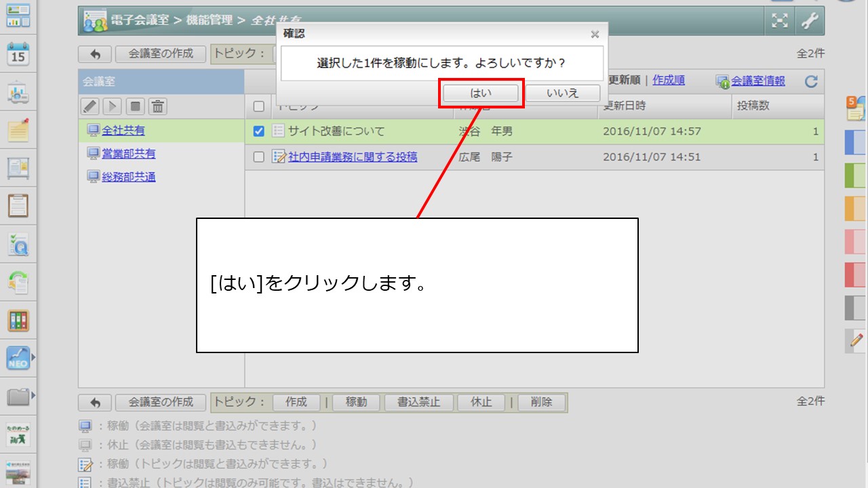Close the 確認 dialog with the X
The image size is (868, 488).
coord(595,35)
